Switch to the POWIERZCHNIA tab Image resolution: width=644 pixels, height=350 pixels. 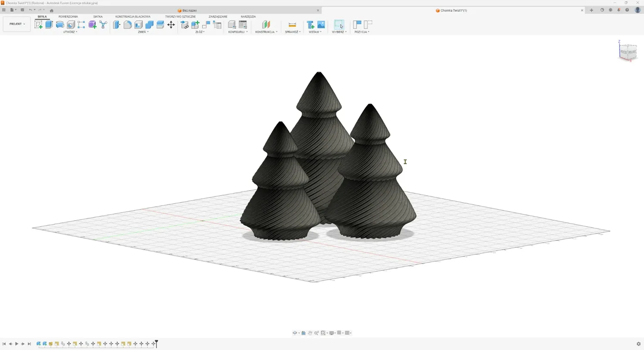tap(68, 16)
